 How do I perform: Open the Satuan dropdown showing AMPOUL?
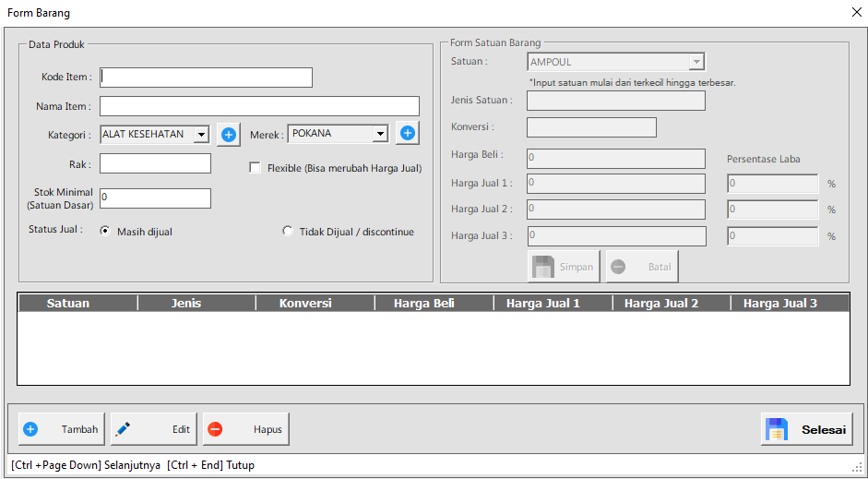696,62
